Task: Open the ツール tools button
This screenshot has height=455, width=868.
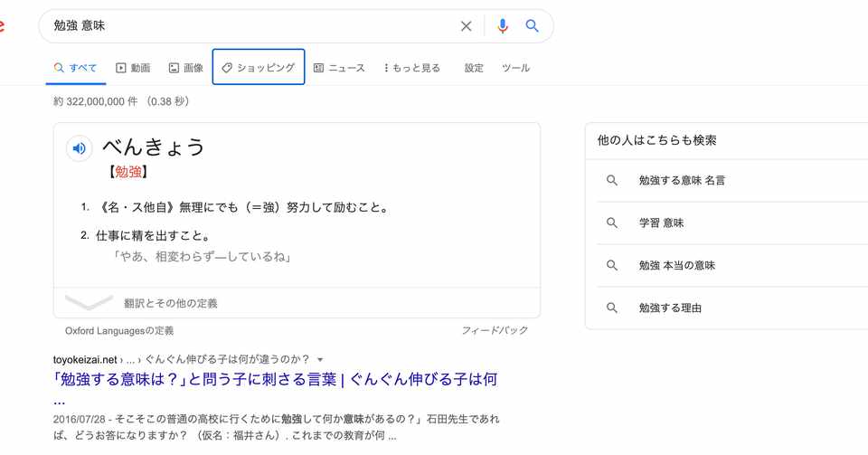Action: point(515,68)
